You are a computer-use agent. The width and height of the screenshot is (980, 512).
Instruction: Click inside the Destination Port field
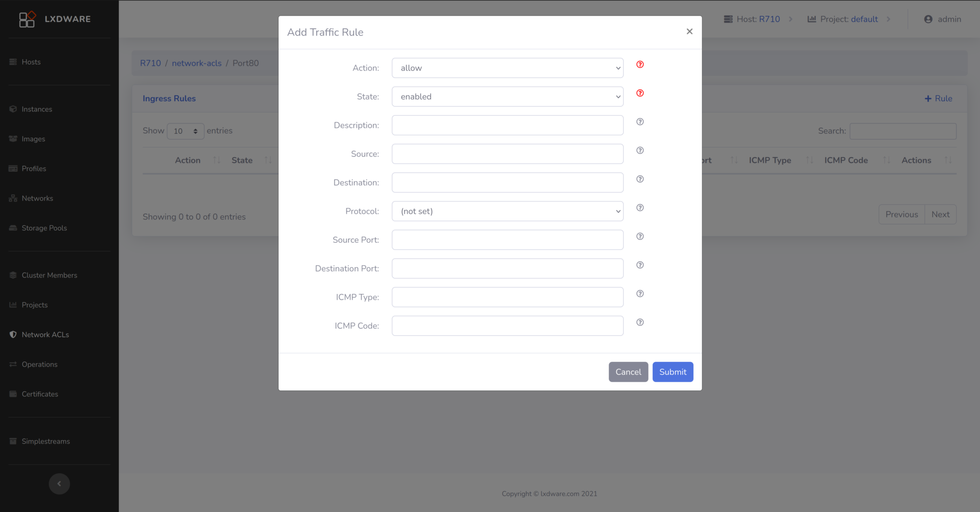click(x=507, y=268)
